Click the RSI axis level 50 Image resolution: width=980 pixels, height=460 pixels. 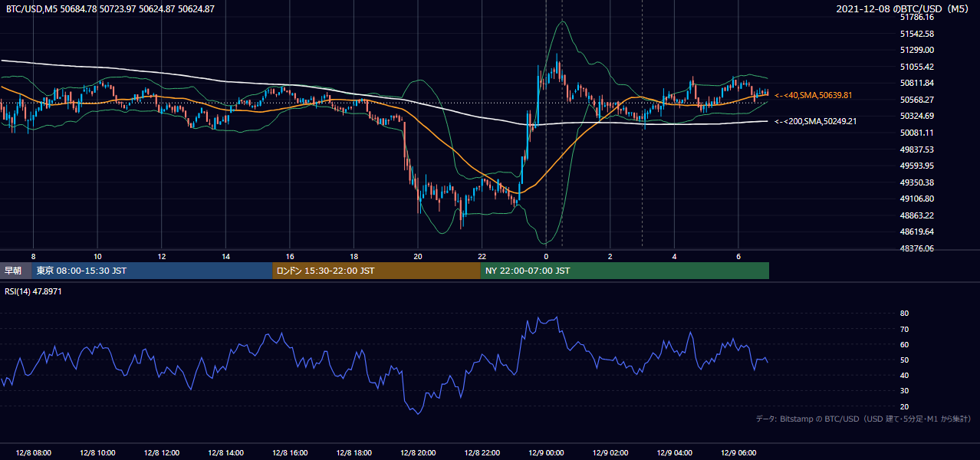pos(904,360)
